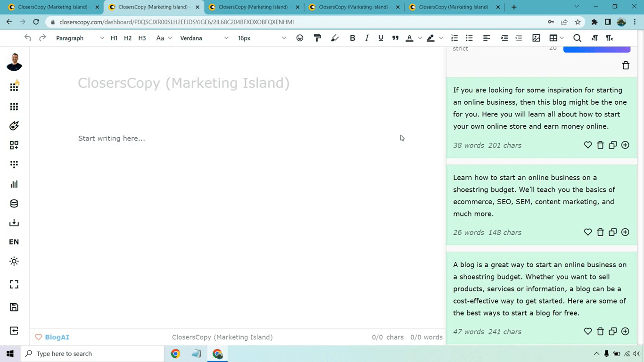The width and height of the screenshot is (644, 362).
Task: Insert an emoji from the toolbar
Action: click(x=300, y=38)
